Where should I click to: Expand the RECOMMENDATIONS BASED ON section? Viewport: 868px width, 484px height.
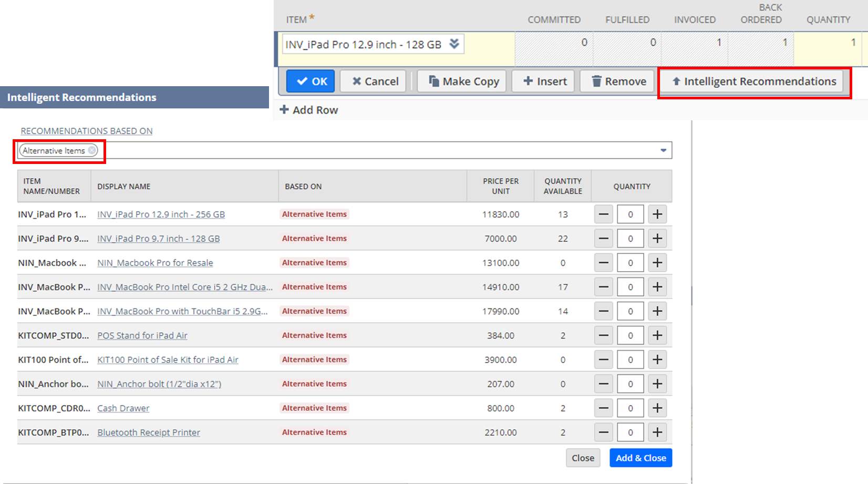[x=86, y=131]
